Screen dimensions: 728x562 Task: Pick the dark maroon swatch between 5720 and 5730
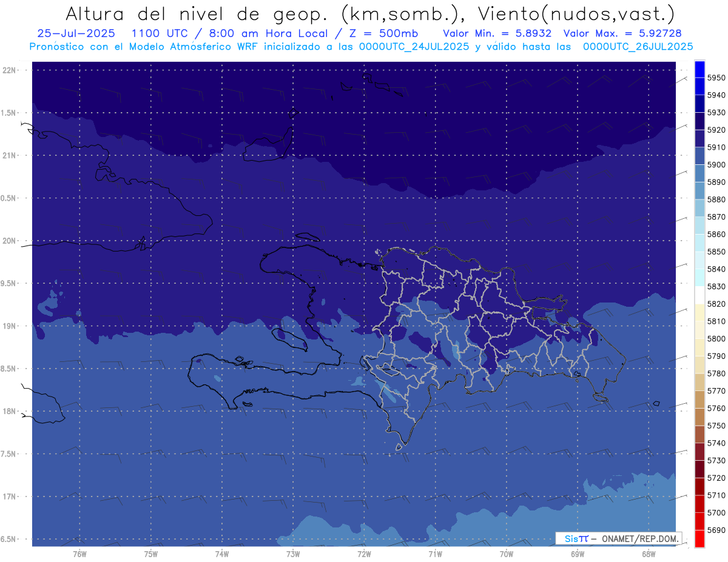[x=699, y=469]
